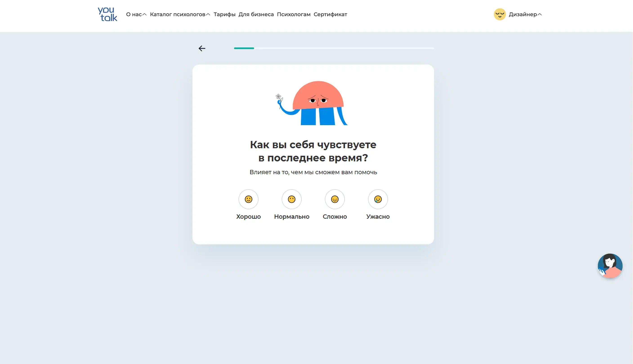This screenshot has width=633, height=364.
Task: Open the 'Дизайнер' user menu
Action: tap(525, 15)
